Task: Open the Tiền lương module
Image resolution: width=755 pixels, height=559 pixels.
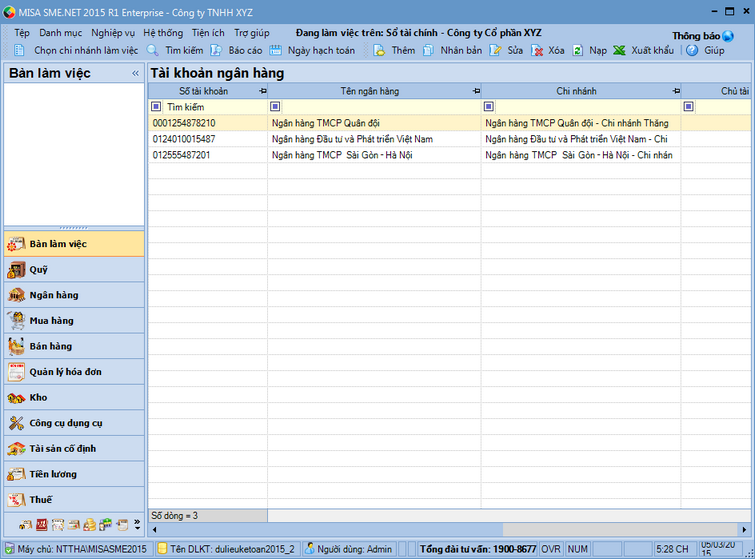Action: tap(74, 474)
